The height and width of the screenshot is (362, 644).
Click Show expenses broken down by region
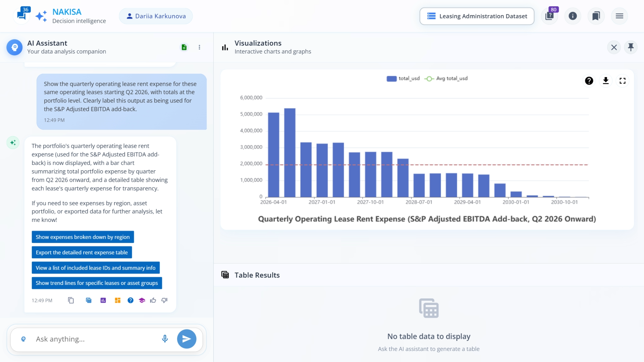pyautogui.click(x=83, y=237)
